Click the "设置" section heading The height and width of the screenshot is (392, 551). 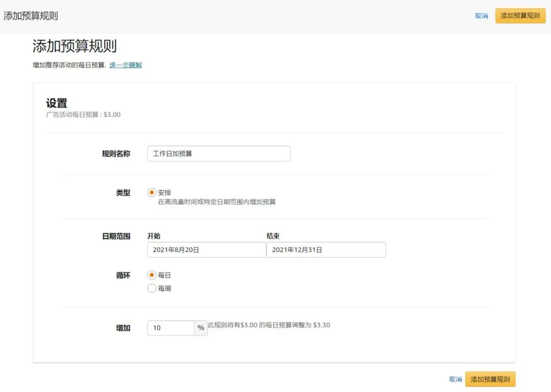click(55, 102)
